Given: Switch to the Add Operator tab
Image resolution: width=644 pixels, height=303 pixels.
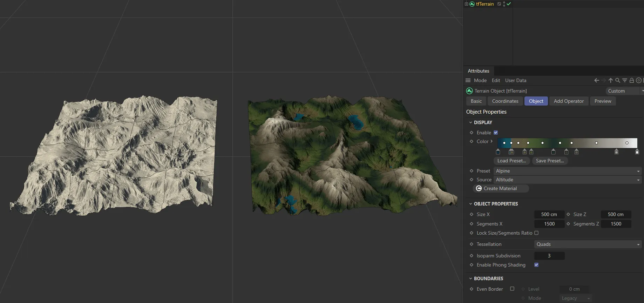Looking at the screenshot, I should click(569, 101).
